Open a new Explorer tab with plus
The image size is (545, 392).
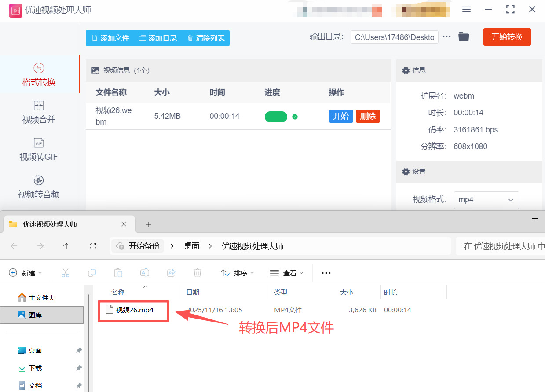(148, 224)
